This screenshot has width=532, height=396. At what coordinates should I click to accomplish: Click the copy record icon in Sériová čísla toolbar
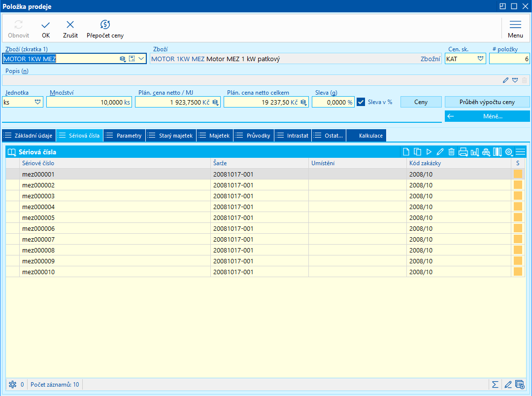(x=417, y=152)
